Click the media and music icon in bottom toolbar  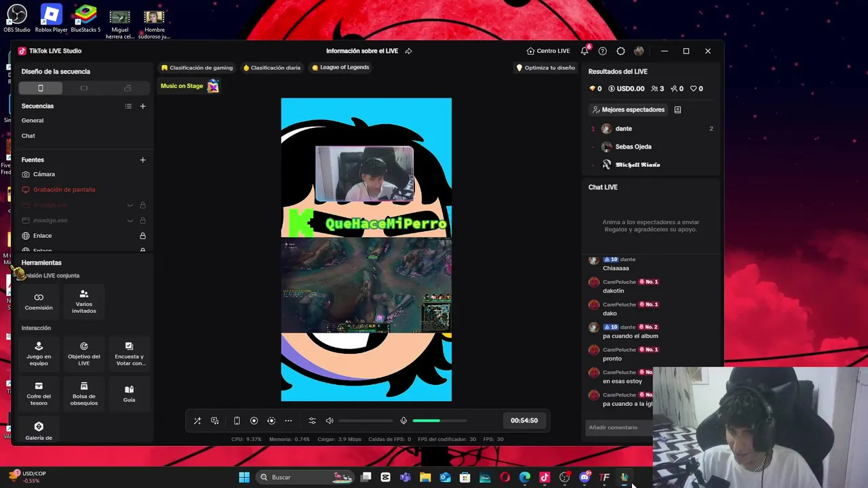click(215, 420)
